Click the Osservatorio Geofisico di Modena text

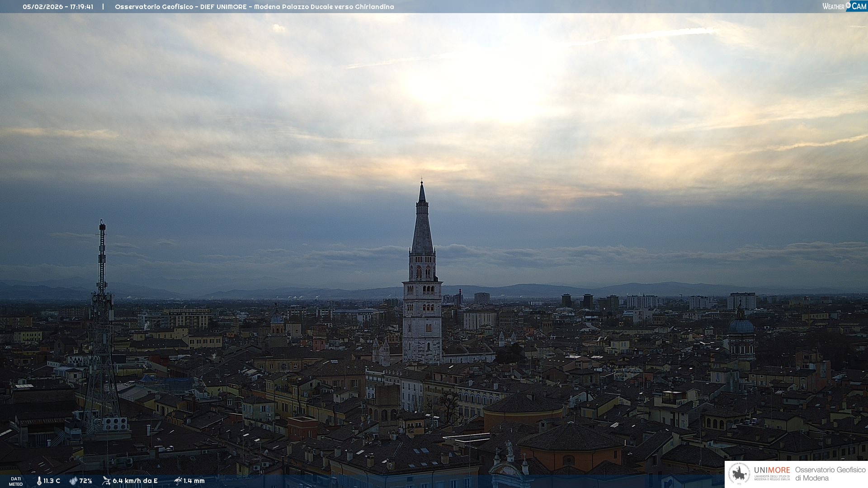[x=830, y=474]
